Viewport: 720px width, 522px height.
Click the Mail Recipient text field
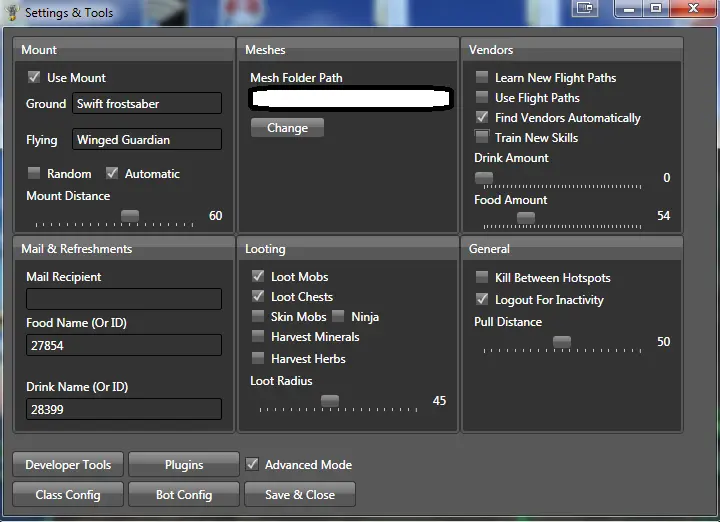124,299
